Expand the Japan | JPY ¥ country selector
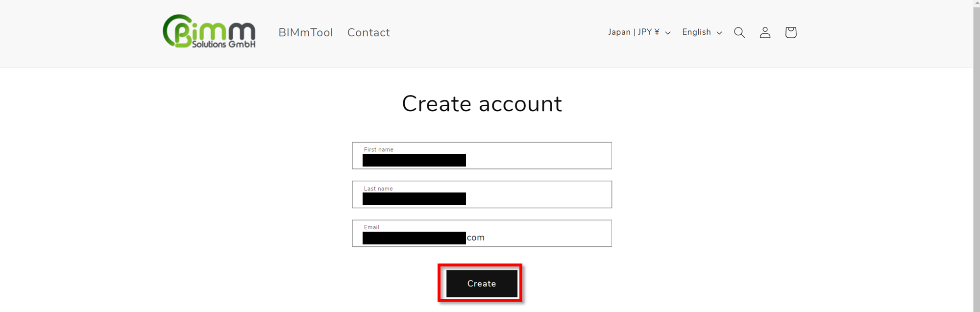This screenshot has width=980, height=312. point(639,32)
